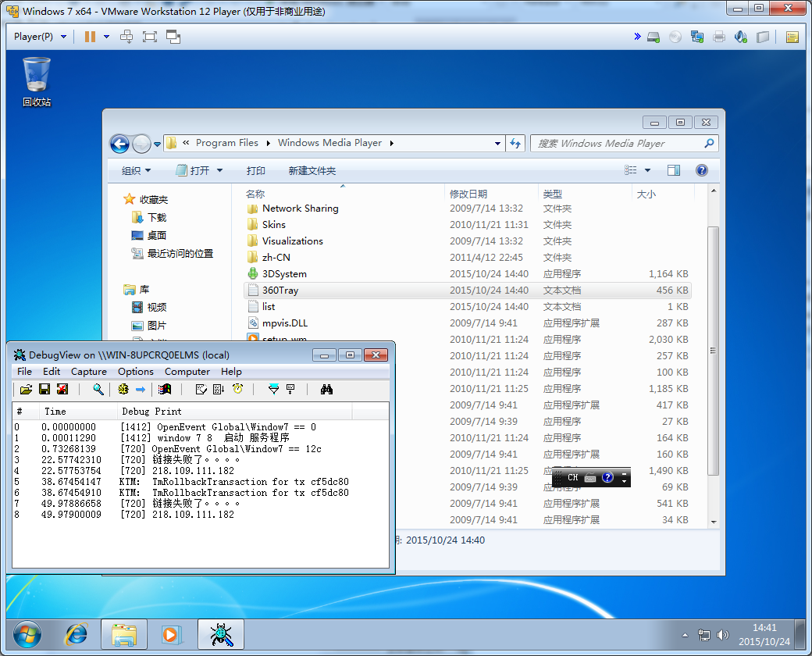
Task: Click the hard disk device icon in VMware toolbar
Action: pos(654,37)
